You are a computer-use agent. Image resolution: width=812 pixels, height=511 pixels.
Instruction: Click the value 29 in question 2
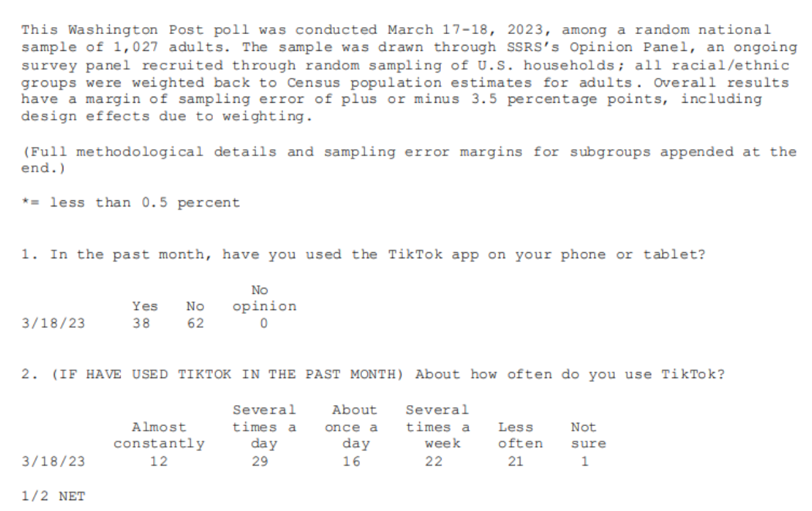(260, 462)
